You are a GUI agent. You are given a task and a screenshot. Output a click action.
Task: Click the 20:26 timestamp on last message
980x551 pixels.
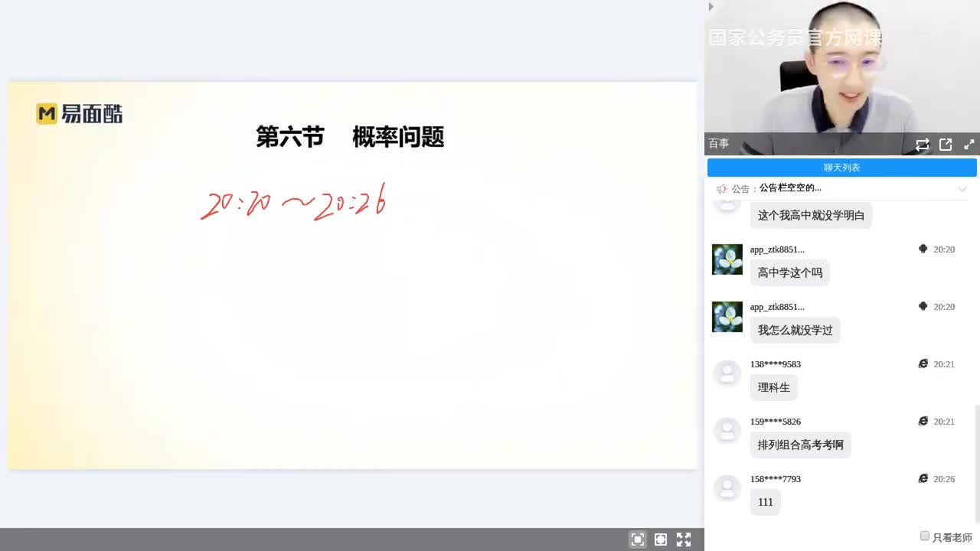[944, 479]
